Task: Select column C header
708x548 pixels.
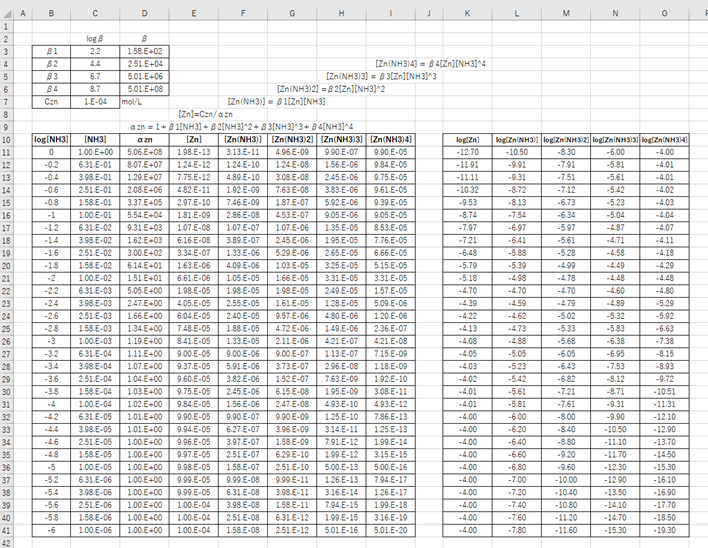Action: 95,14
